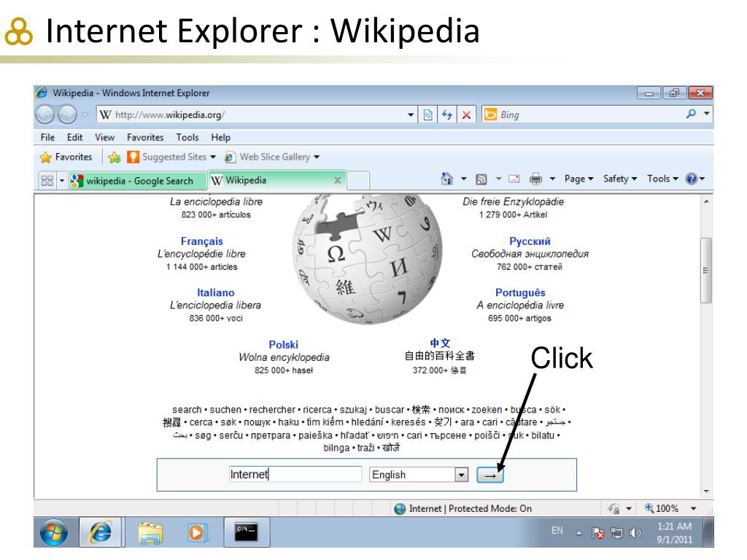Click the Add to Favorites Bar icon
747x560 pixels.
(114, 157)
